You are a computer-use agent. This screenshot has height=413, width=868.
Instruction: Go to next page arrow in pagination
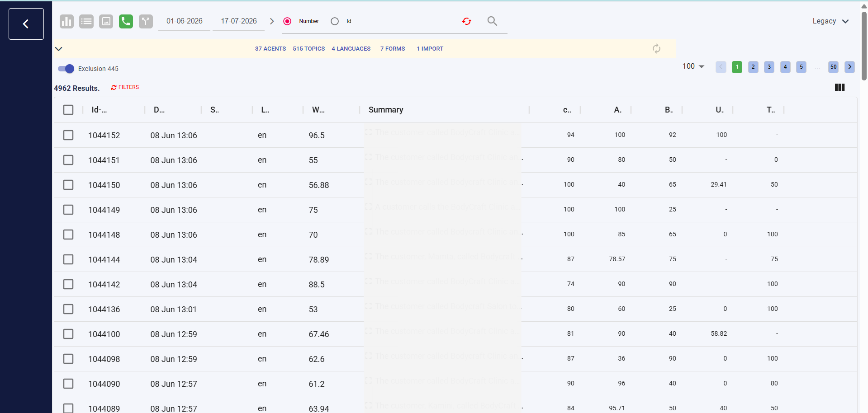849,67
